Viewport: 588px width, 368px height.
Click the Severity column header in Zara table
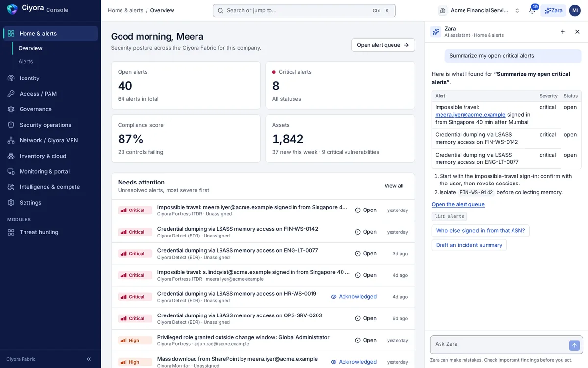click(x=548, y=96)
